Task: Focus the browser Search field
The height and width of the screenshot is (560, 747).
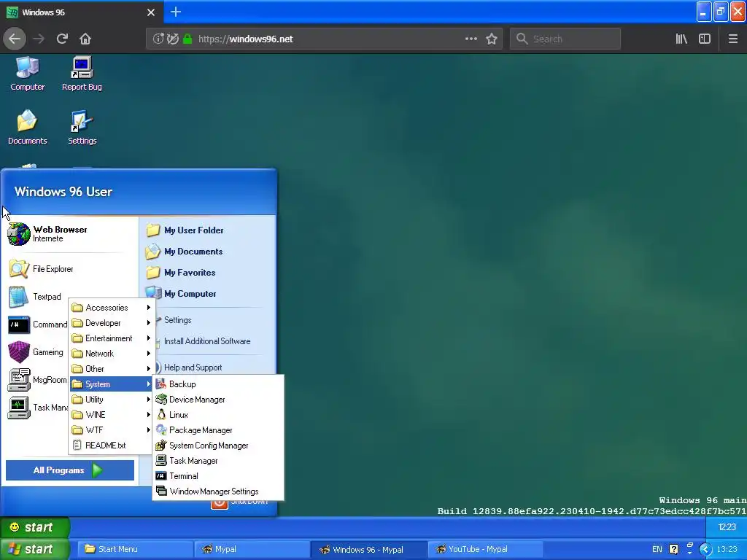Action: click(565, 39)
